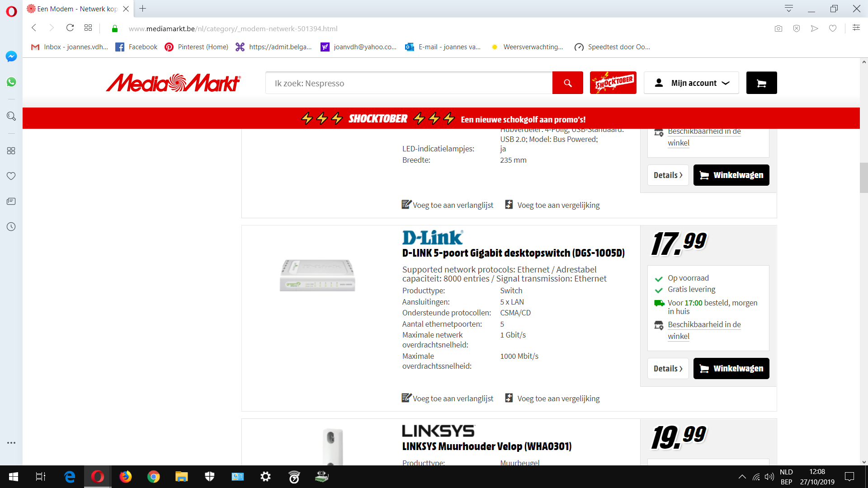Click the red search button
Viewport: 868px width, 488px height.
pos(568,83)
